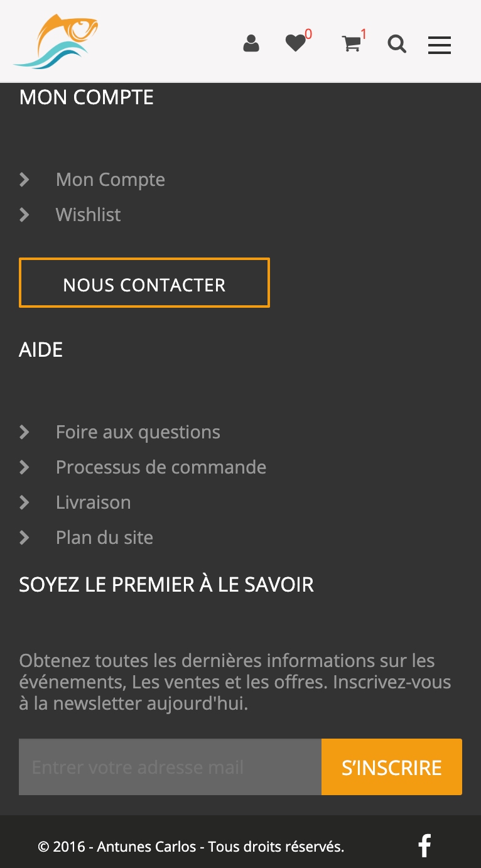This screenshot has height=868, width=481.
Task: Click the MON COMPTE section heading
Action: [x=86, y=97]
